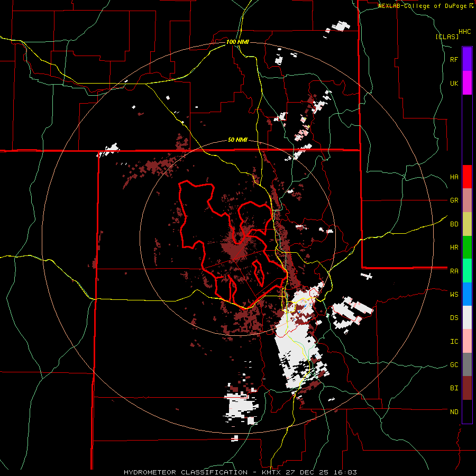This screenshot has height=476, width=476.
Task: Click the BD legend label
Action: (x=454, y=224)
